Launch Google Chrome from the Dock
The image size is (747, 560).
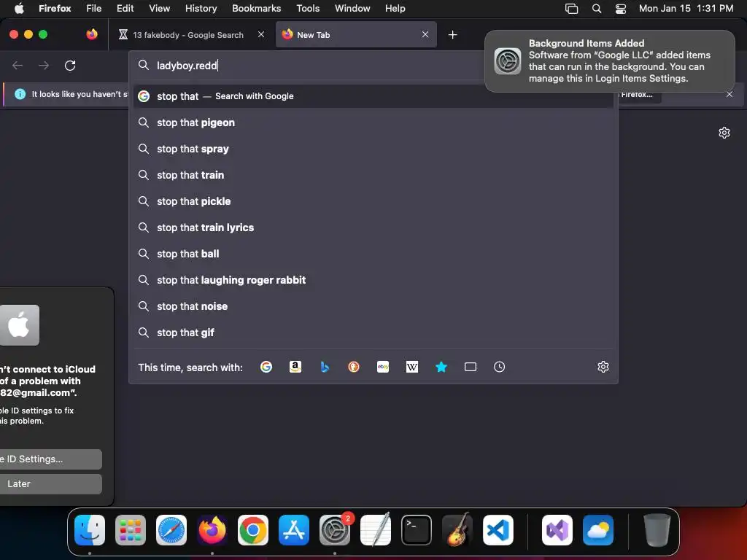pyautogui.click(x=253, y=530)
